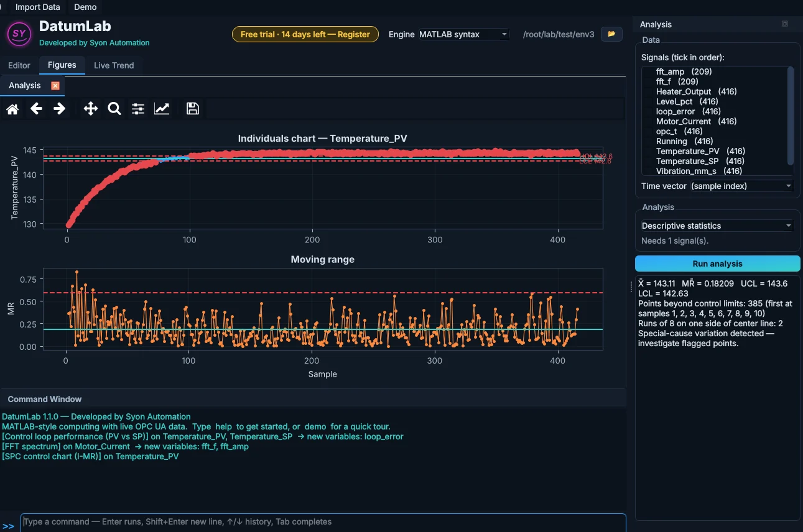
Task: Open the Engine MATLAB syntax dropdown
Action: pos(463,34)
